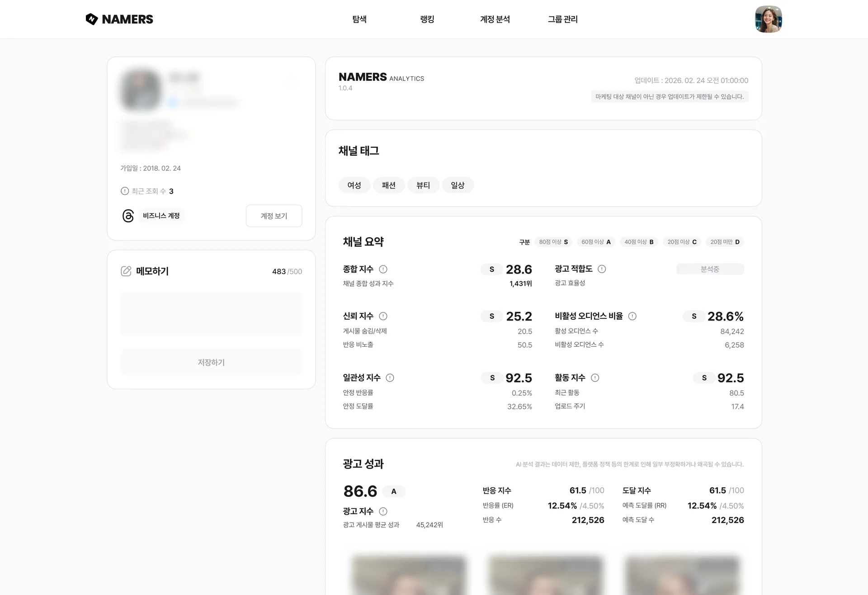
Task: Click the 메모하기 edit pencil icon
Action: click(126, 271)
